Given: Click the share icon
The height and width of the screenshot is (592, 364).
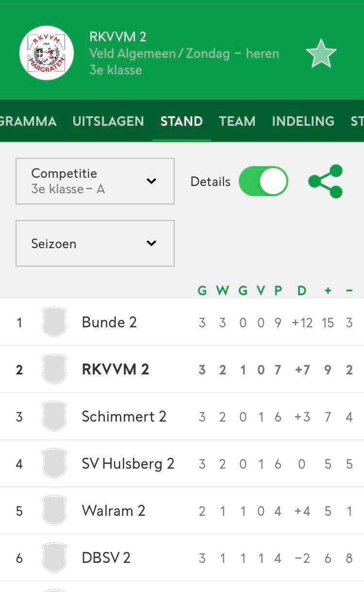Looking at the screenshot, I should coord(326,182).
